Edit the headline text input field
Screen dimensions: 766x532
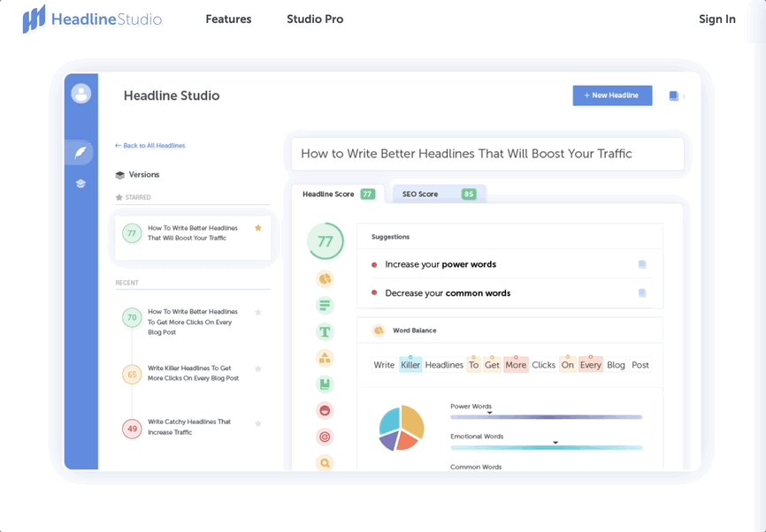click(x=487, y=154)
